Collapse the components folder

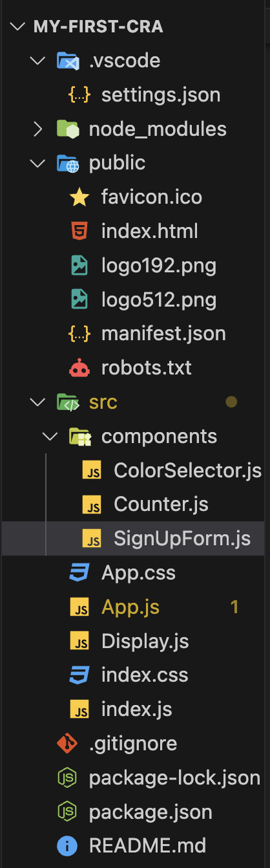pyautogui.click(x=51, y=437)
